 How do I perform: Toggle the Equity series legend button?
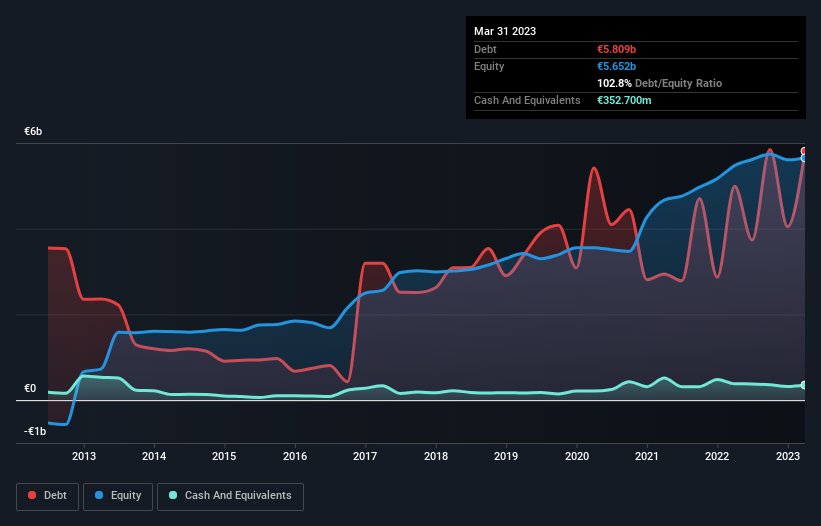(118, 496)
